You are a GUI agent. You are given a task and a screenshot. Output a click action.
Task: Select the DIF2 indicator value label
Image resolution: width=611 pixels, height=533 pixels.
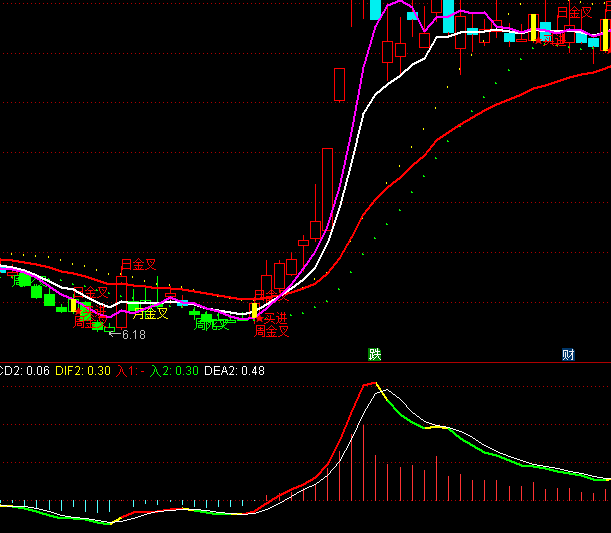84,371
